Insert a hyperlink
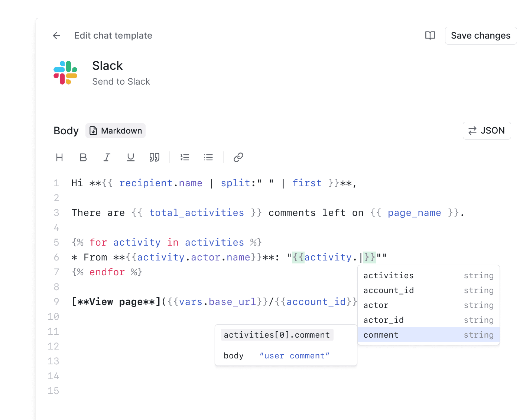 coord(238,157)
